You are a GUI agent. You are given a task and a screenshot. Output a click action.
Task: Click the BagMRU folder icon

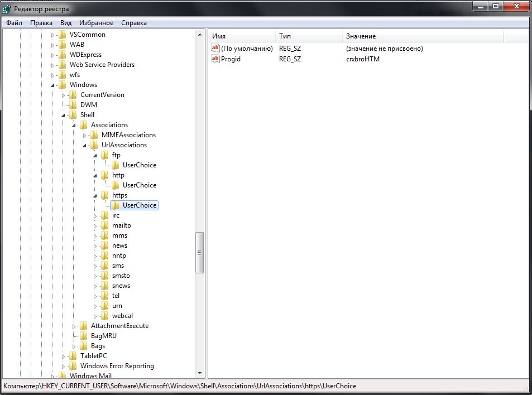click(x=84, y=336)
